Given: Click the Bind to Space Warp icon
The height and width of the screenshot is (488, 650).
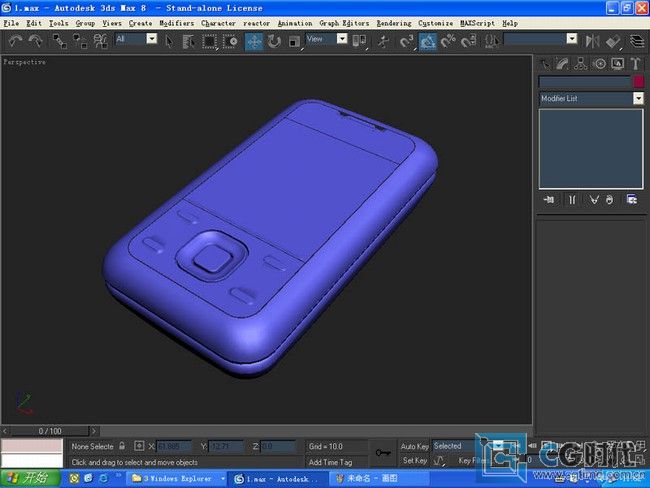Looking at the screenshot, I should (100, 41).
